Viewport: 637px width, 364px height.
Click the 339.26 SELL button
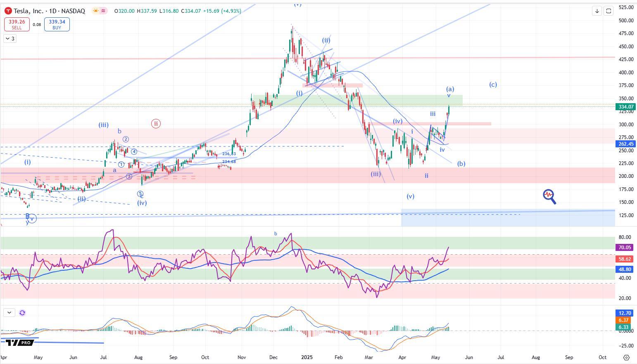17,24
